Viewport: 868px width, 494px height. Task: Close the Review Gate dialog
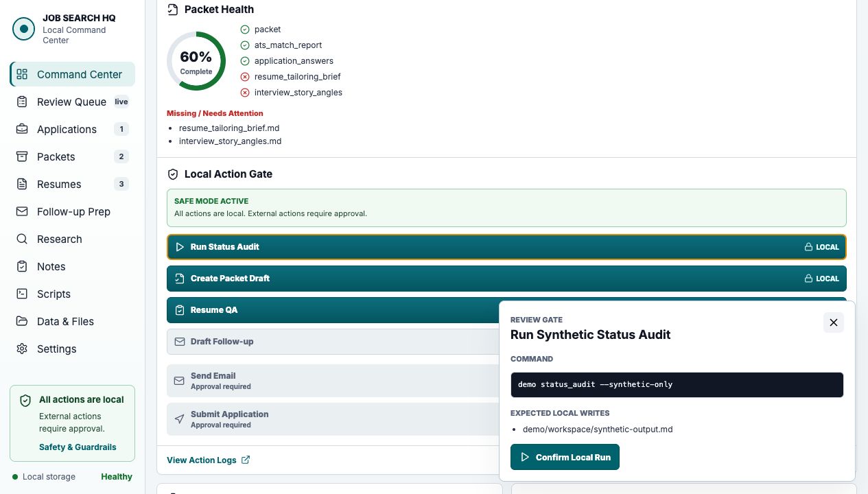tap(834, 322)
